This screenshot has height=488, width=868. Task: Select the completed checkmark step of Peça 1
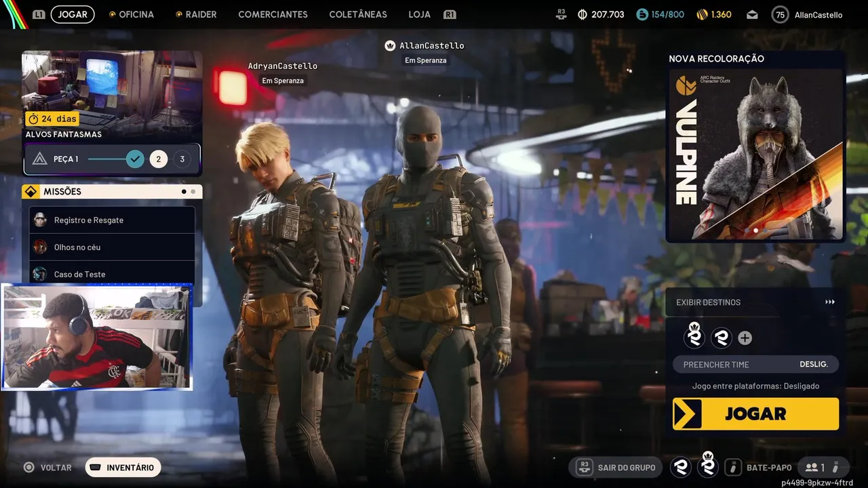(x=135, y=159)
